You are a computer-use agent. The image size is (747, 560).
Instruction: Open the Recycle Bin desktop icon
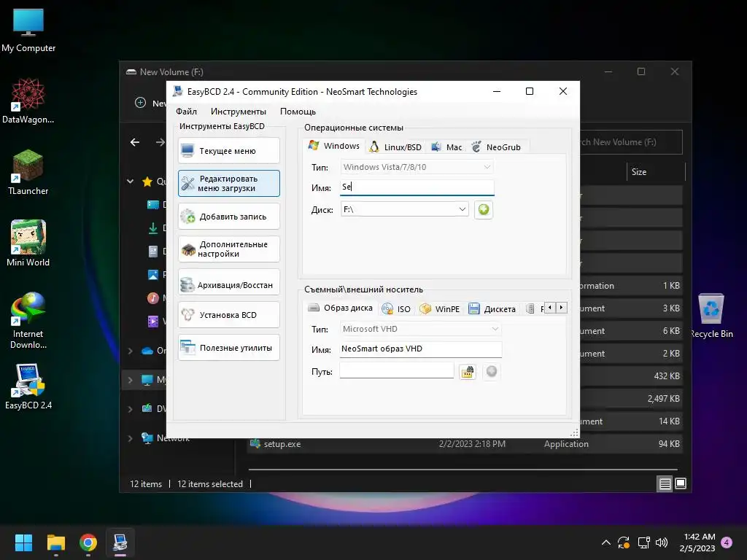(x=711, y=315)
